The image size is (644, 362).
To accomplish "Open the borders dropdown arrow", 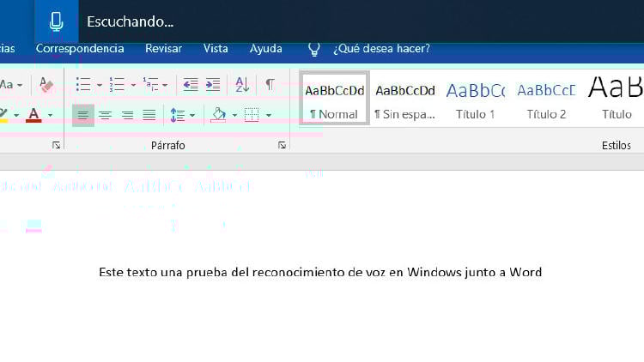I will click(268, 115).
